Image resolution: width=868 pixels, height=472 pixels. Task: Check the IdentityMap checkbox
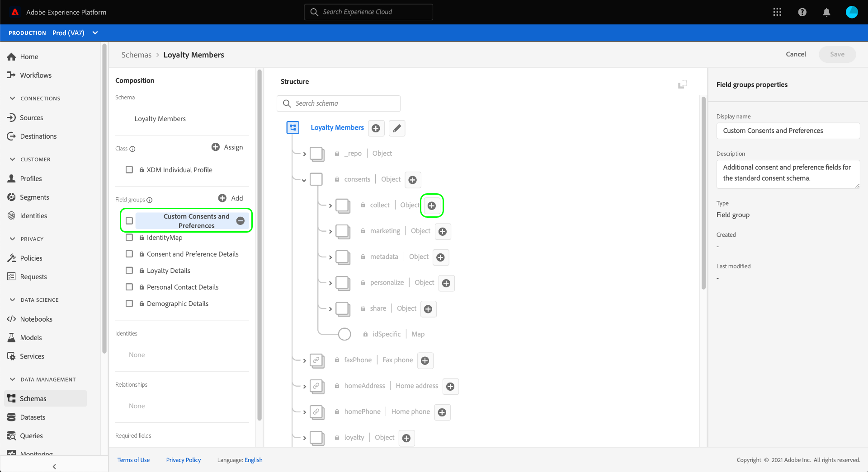(x=129, y=238)
